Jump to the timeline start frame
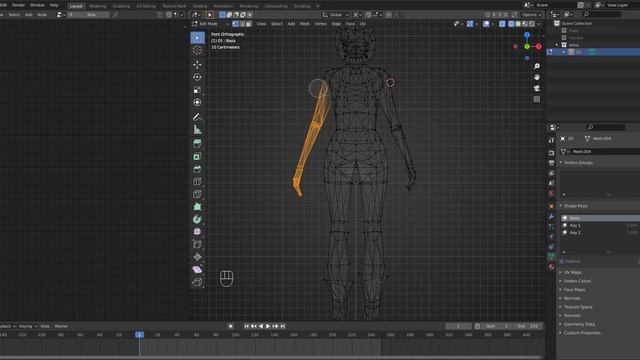 247,326
